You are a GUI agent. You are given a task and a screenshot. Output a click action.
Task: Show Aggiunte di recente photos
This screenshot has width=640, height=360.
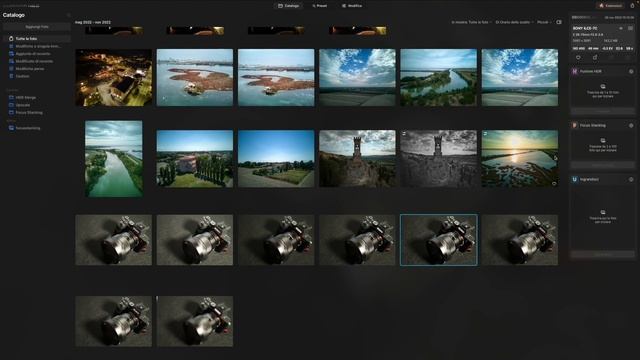tap(30, 53)
